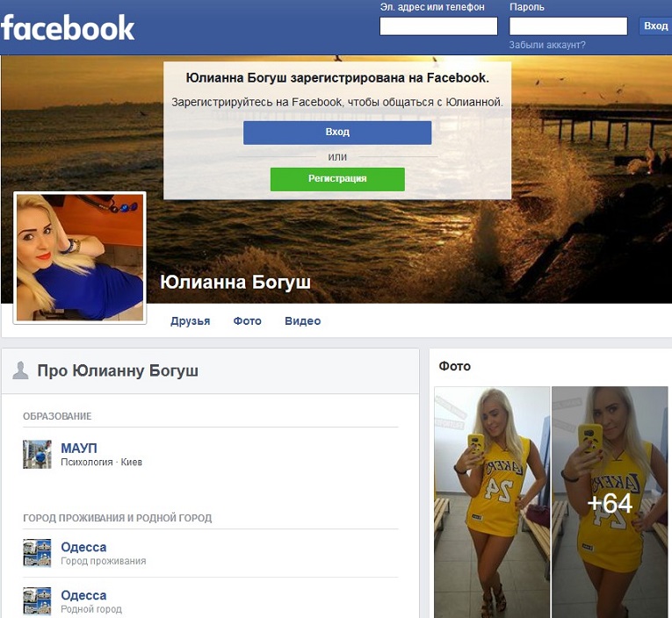Open the Забыли аккаунт? link
Image resolution: width=672 pixels, height=618 pixels.
(x=547, y=45)
